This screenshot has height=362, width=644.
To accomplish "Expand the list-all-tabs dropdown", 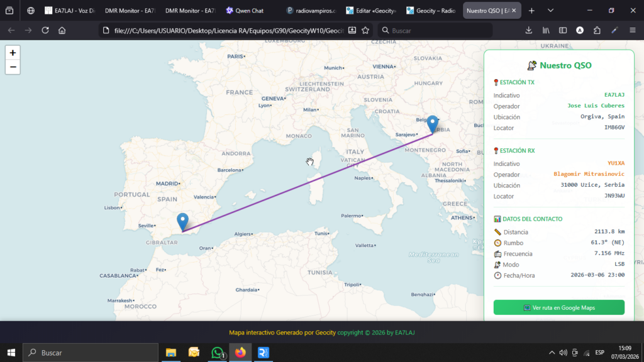I will pyautogui.click(x=550, y=11).
